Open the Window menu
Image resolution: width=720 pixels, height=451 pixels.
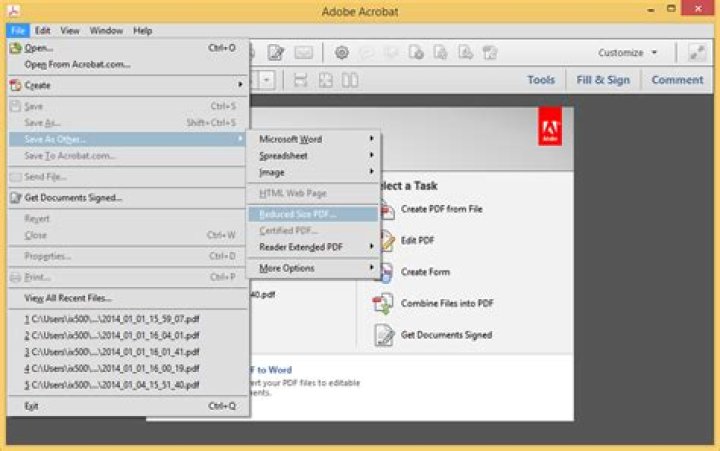coord(106,31)
